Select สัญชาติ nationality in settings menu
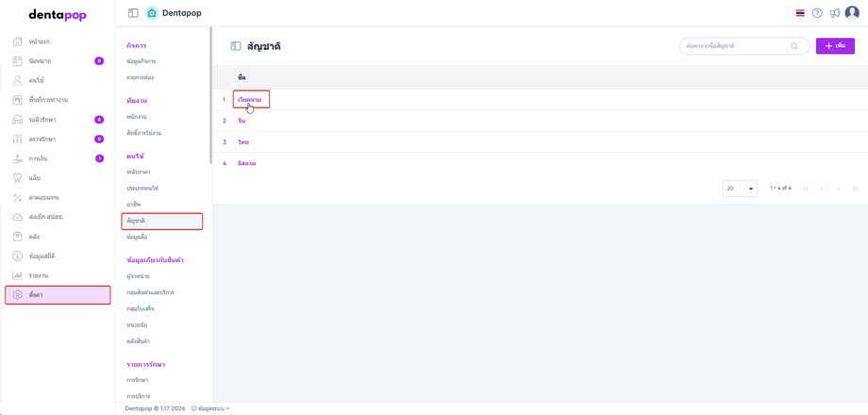The height and width of the screenshot is (415, 868). (x=162, y=222)
